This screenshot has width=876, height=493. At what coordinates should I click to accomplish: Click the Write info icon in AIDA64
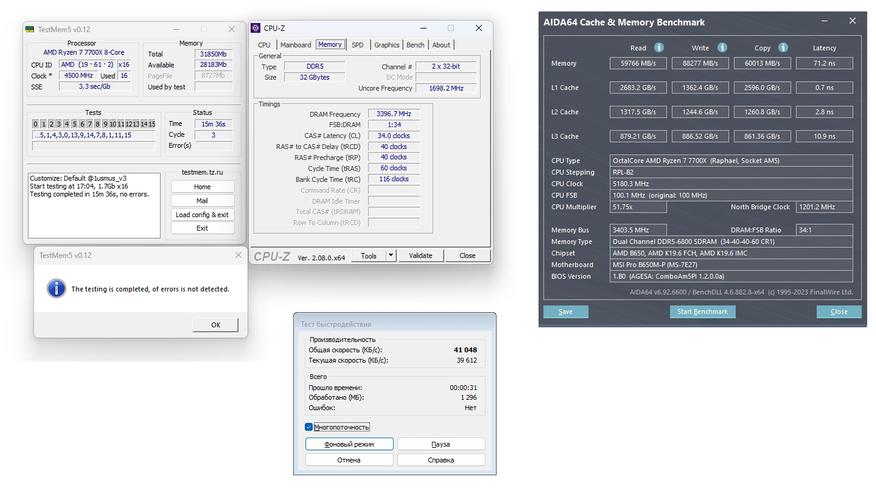point(722,47)
